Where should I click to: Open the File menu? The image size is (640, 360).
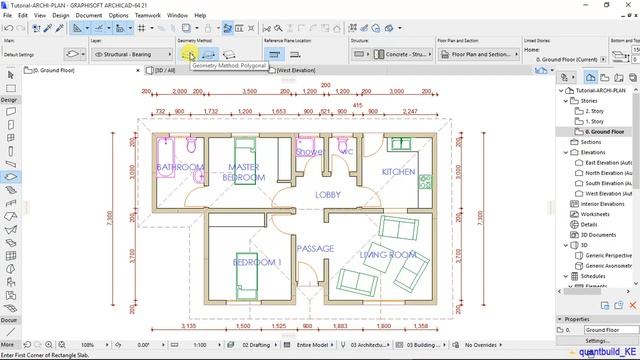[x=7, y=15]
